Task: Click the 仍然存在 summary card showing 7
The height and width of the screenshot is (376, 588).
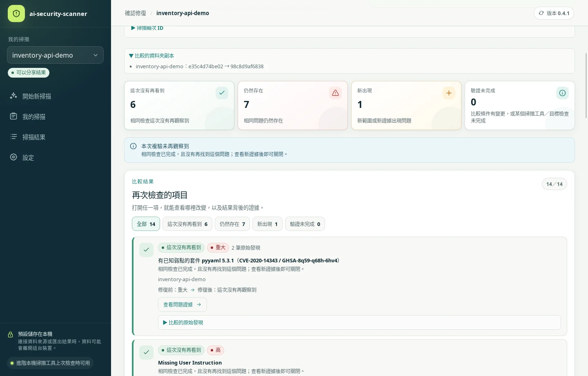Action: (293, 105)
